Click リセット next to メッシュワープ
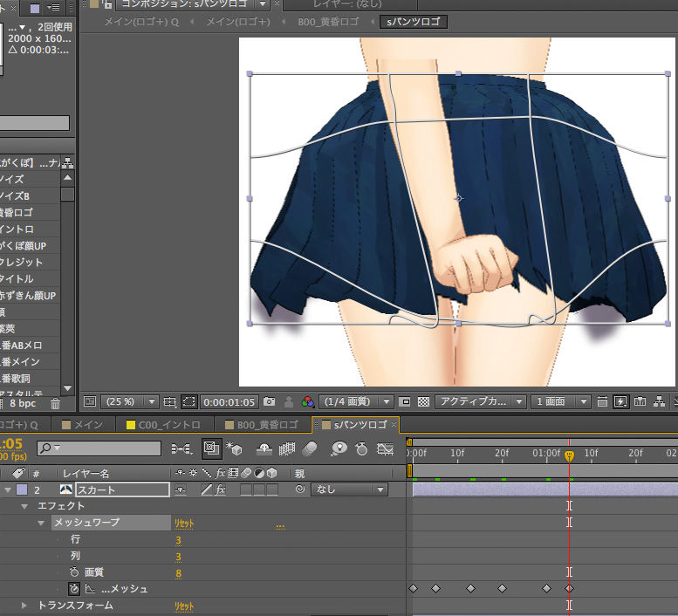The width and height of the screenshot is (678, 616). point(184,523)
